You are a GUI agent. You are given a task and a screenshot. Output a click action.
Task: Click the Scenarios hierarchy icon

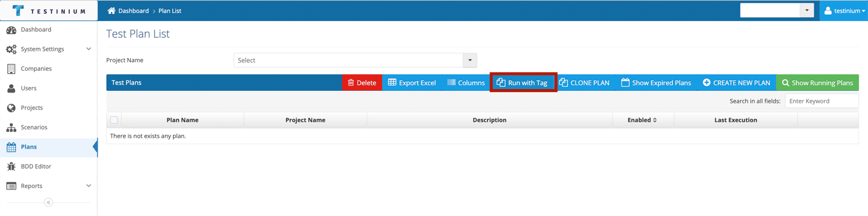[x=11, y=127]
